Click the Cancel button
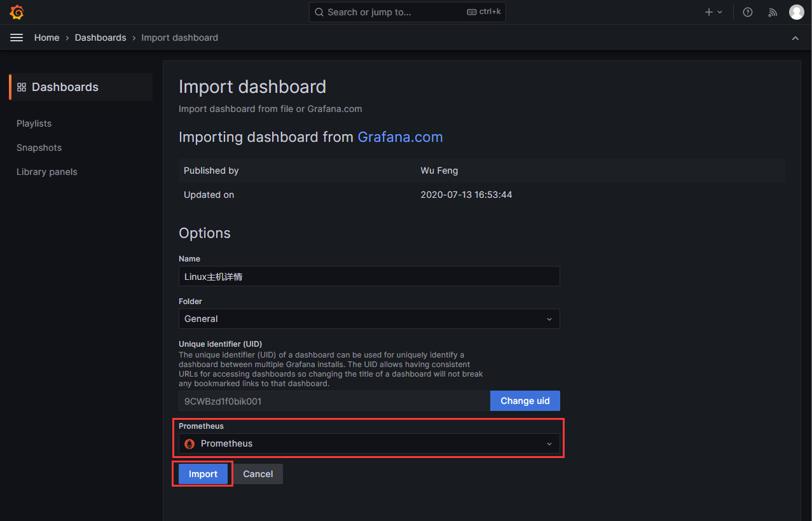The height and width of the screenshot is (521, 812). (258, 474)
